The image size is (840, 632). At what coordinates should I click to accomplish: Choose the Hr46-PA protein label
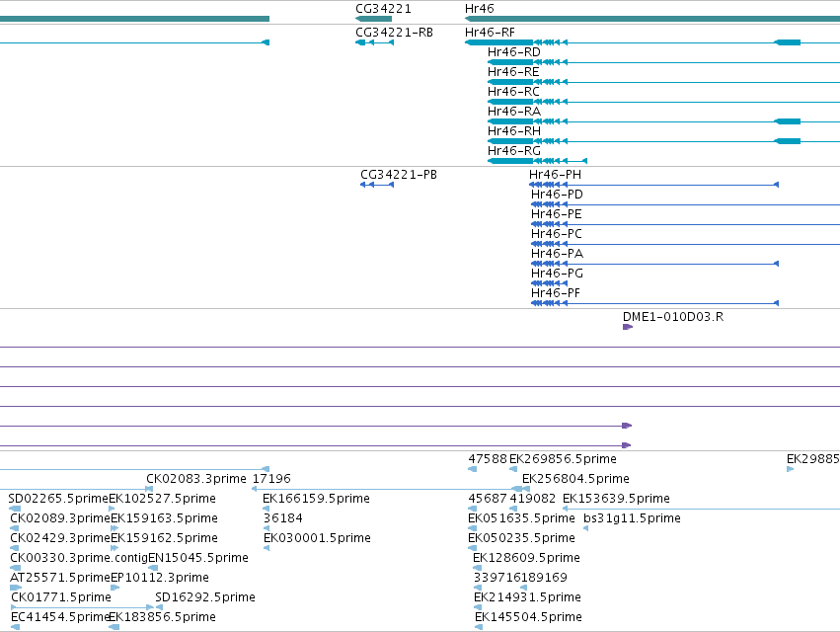coord(557,254)
